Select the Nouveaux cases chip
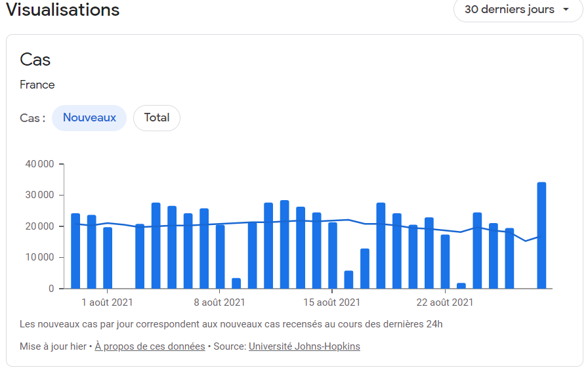Screen dimensions: 588x372 click(x=89, y=118)
